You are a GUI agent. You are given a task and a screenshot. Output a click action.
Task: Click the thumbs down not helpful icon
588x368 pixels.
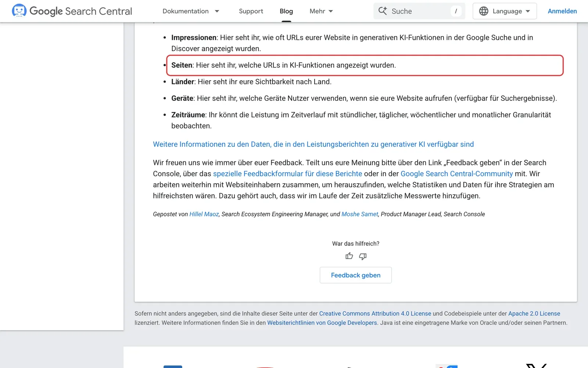363,256
